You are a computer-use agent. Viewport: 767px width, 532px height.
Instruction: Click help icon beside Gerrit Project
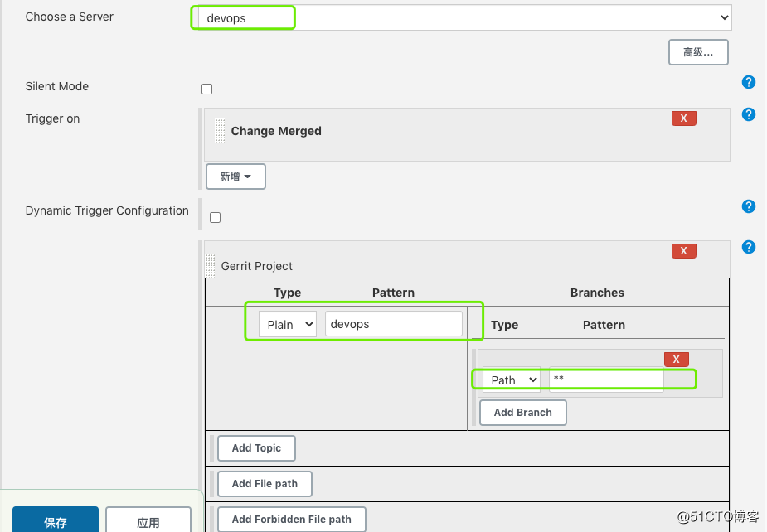click(x=749, y=247)
